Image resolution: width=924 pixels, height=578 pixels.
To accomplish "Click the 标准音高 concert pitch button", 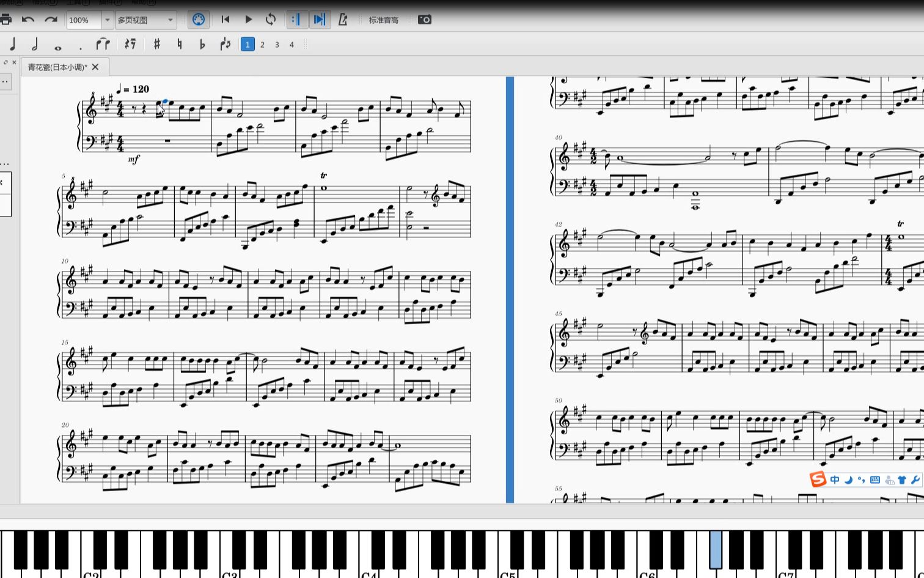I will pyautogui.click(x=384, y=20).
